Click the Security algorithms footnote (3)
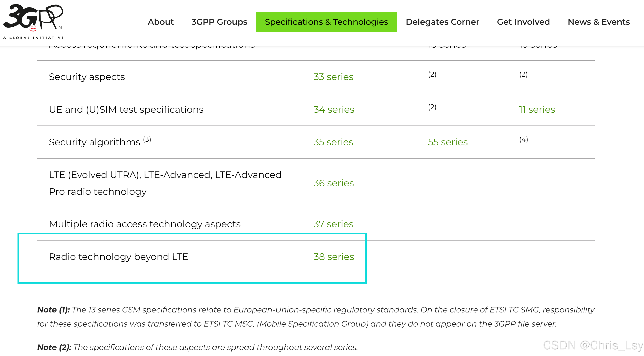Screen dimensions: 644x356 tap(147, 139)
